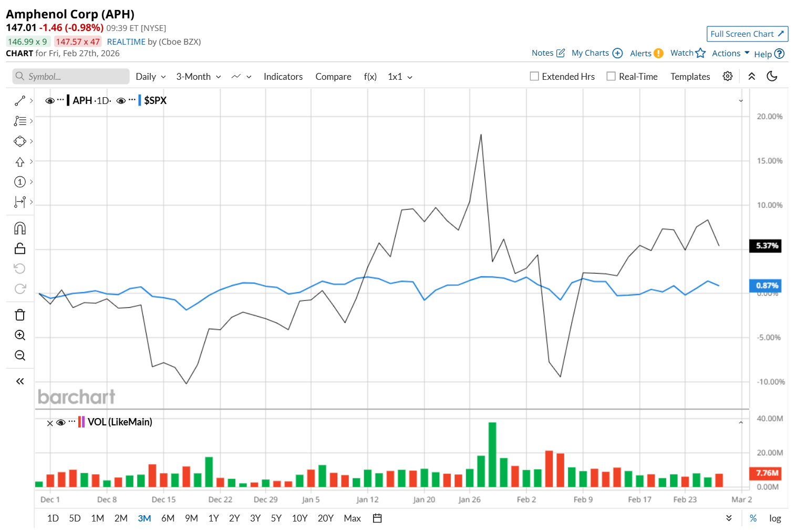Open the 1x1 grid layout dropdown
This screenshot has height=532, width=806.
pos(400,77)
